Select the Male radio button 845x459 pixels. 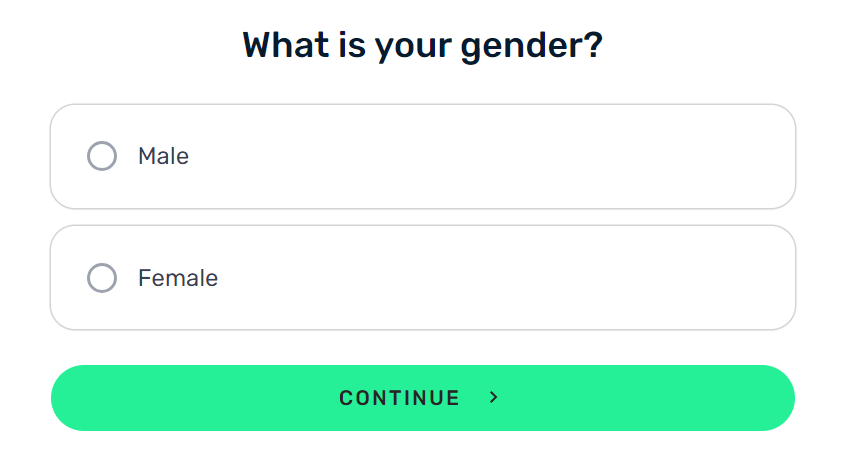coord(102,156)
